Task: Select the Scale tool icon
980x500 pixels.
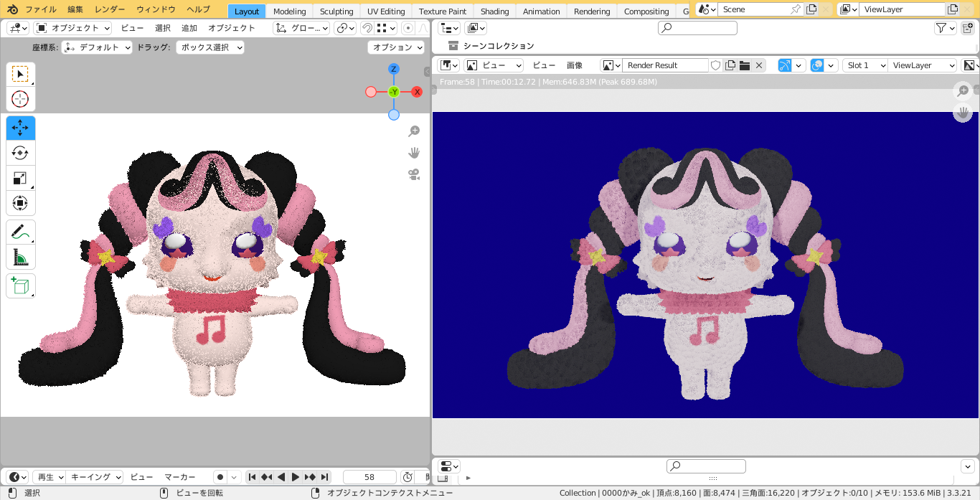Action: (x=20, y=178)
